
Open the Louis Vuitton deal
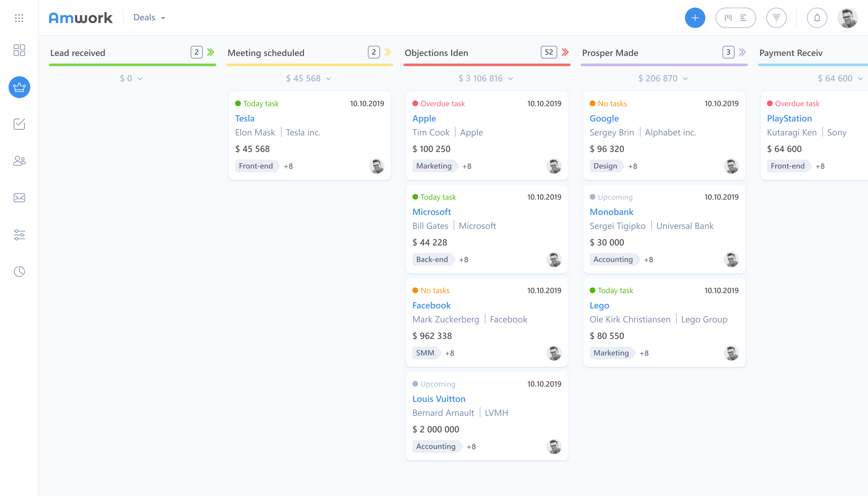[x=439, y=399]
